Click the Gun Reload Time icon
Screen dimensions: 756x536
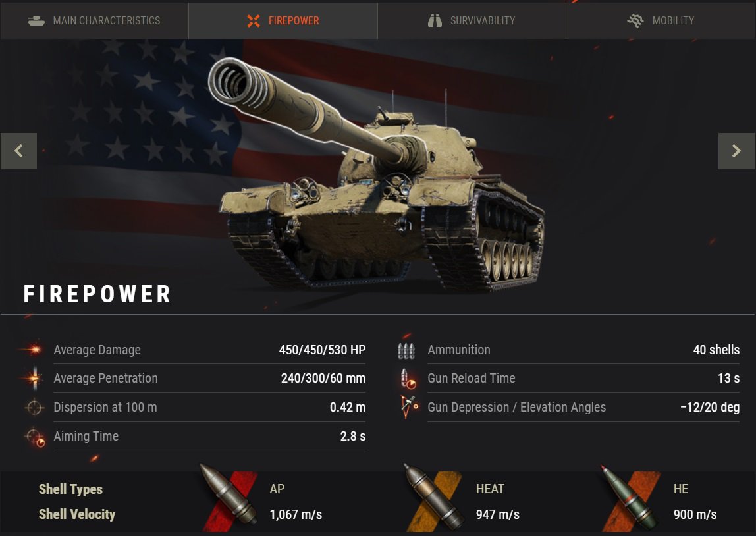[408, 379]
